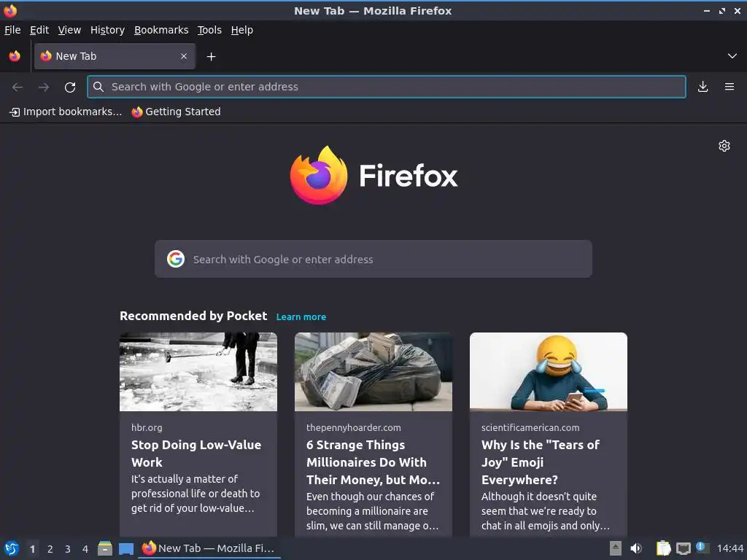This screenshot has width=747, height=560.
Task: Go back one page
Action: 18,87
